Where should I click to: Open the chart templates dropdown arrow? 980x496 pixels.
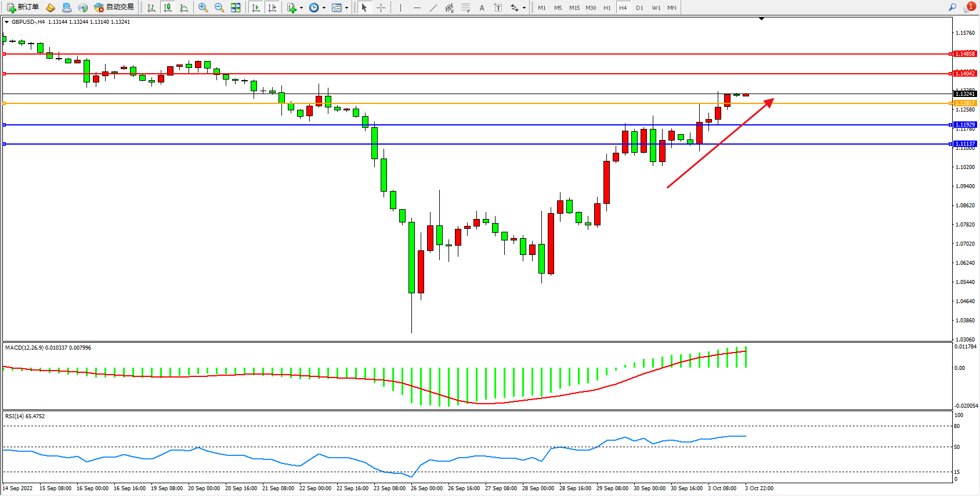[x=346, y=8]
